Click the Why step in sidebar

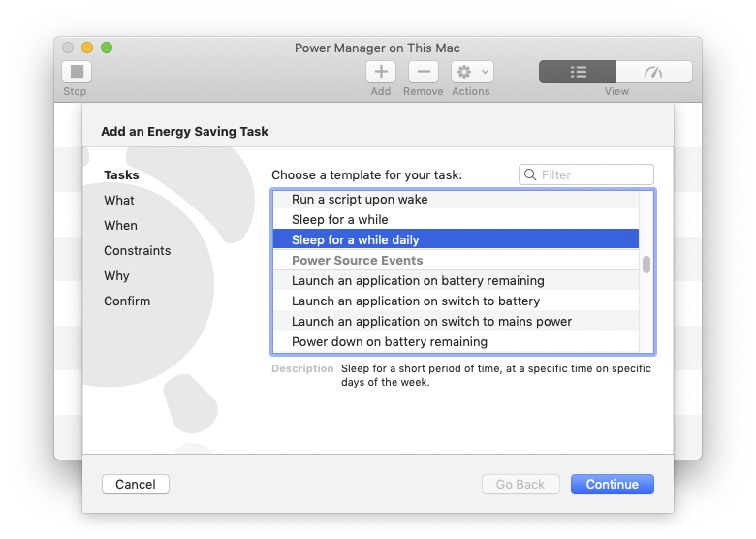(x=116, y=275)
